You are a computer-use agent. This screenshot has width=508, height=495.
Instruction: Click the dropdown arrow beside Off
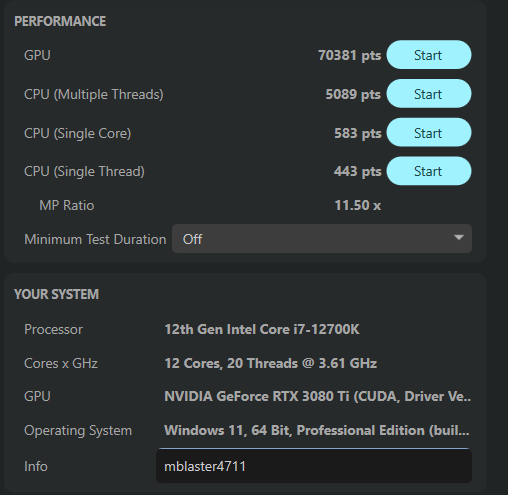(459, 238)
